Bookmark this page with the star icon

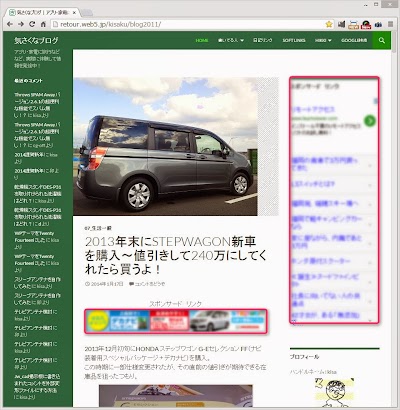point(329,24)
